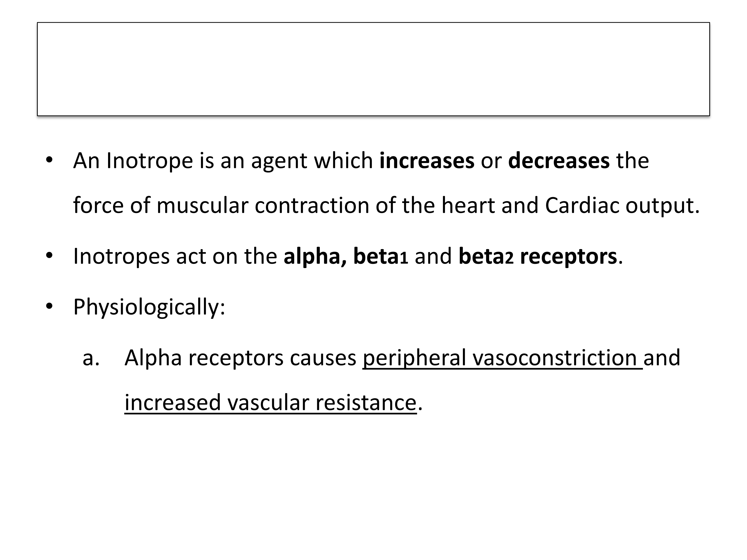The image size is (747, 560).
Task: Click the empty title box
Action: click(373, 69)
